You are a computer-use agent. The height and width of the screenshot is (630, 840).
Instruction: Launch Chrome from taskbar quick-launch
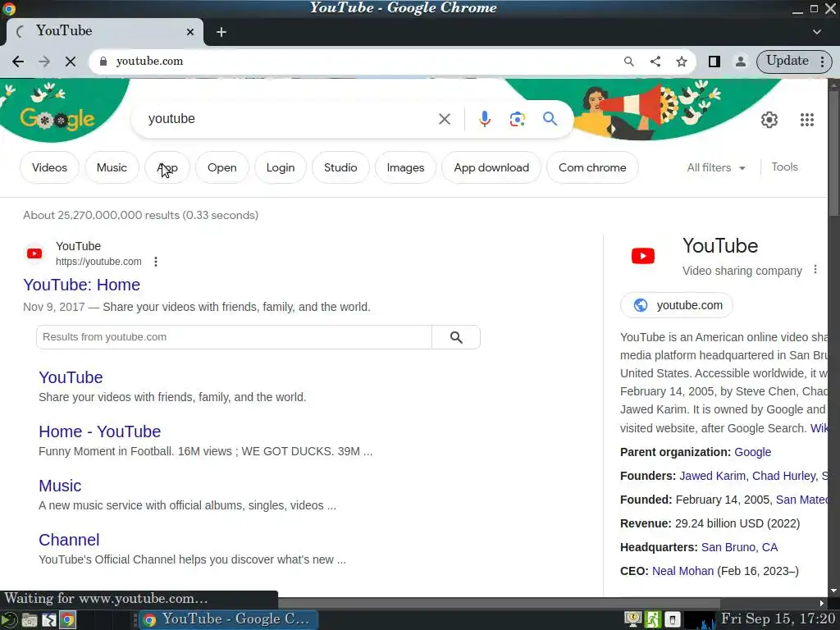click(67, 620)
